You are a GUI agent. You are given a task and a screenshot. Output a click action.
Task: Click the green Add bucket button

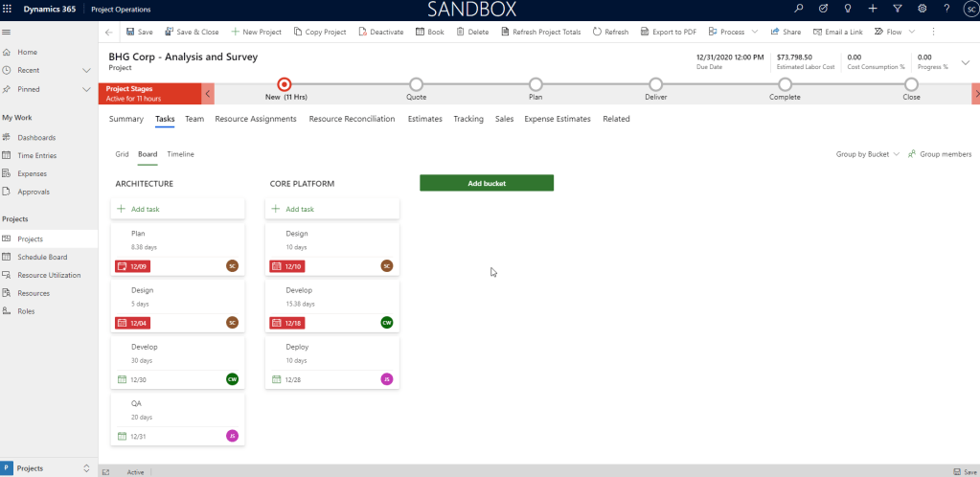(486, 183)
